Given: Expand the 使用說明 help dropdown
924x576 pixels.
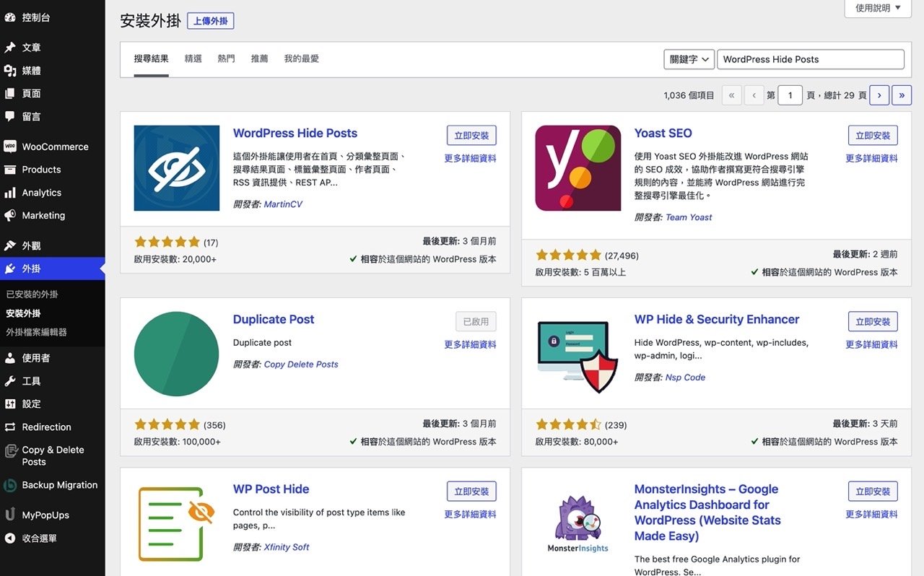Looking at the screenshot, I should coord(878,9).
